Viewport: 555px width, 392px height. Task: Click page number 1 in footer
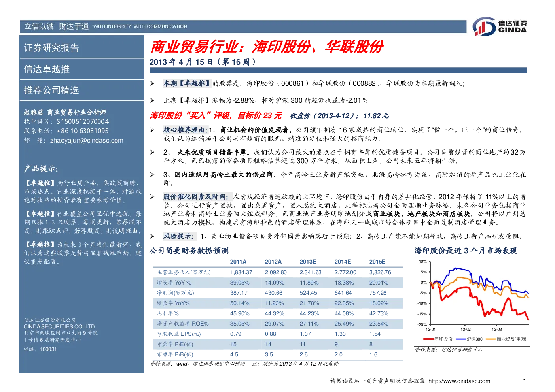[x=525, y=381]
